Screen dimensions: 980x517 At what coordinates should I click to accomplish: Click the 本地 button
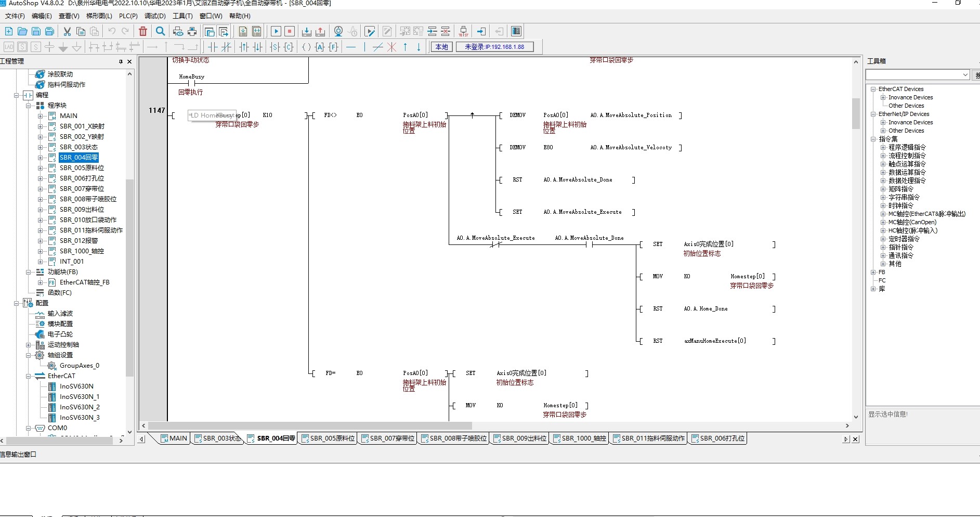pos(441,47)
